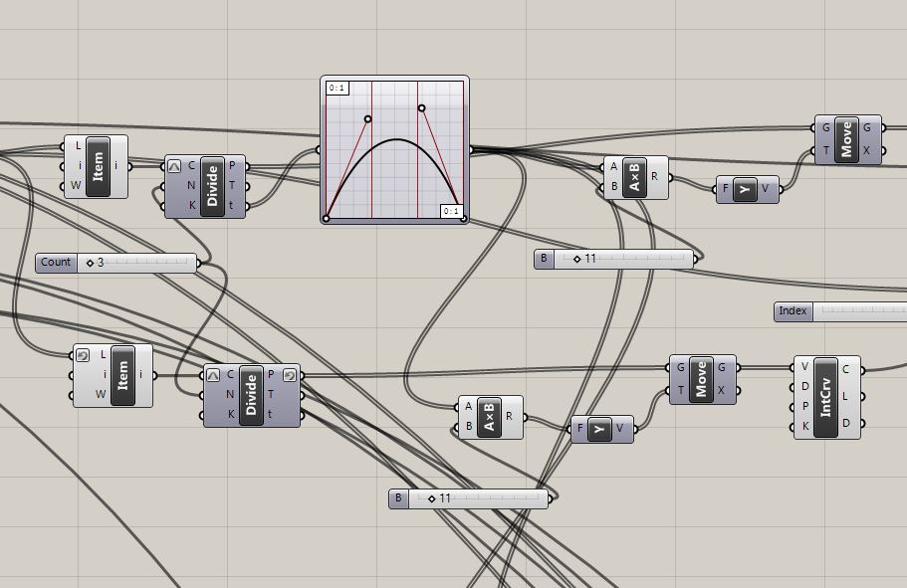
Task: Click the L output on the IntCrv component
Action: (x=845, y=396)
